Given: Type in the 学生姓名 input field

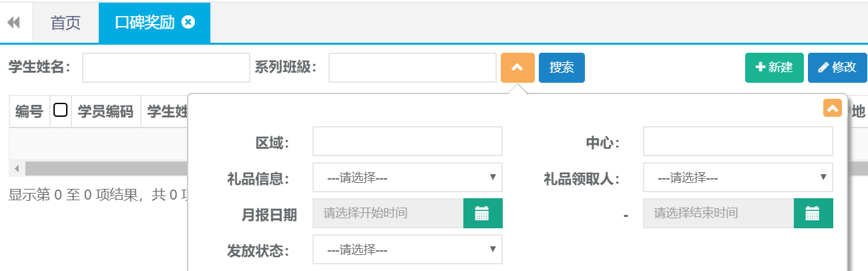Looking at the screenshot, I should [166, 67].
